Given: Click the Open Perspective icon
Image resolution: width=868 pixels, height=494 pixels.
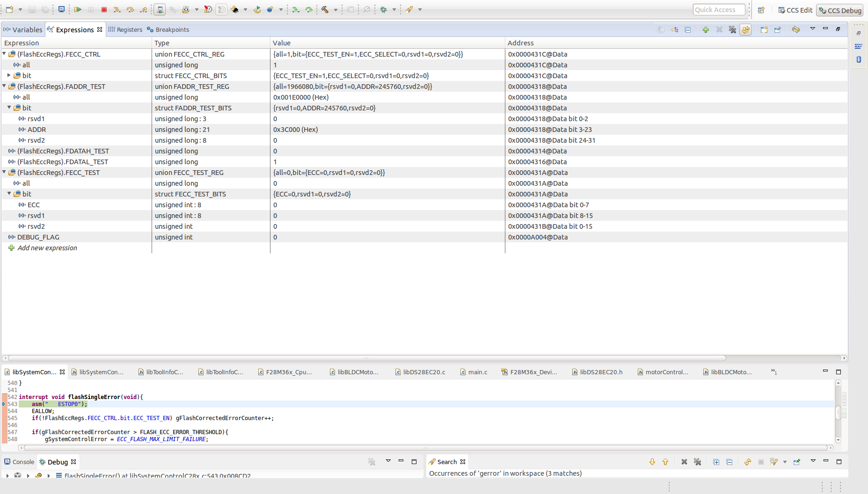Looking at the screenshot, I should 761,10.
